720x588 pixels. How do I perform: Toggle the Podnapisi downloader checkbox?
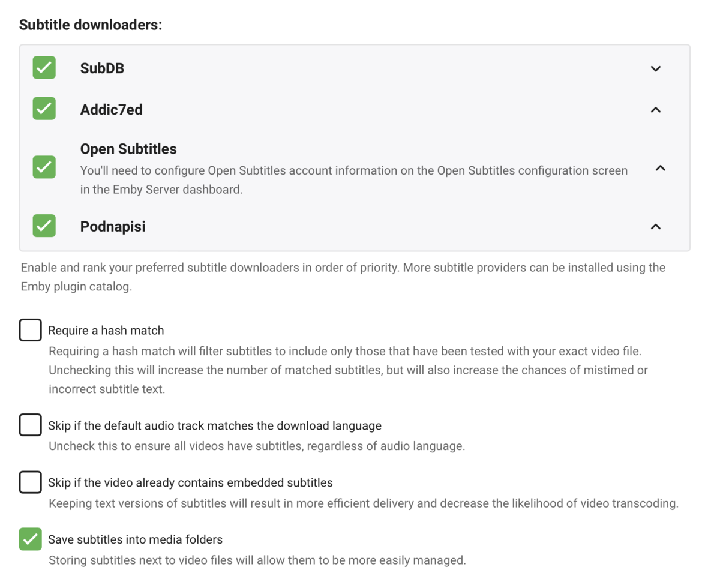pos(44,226)
